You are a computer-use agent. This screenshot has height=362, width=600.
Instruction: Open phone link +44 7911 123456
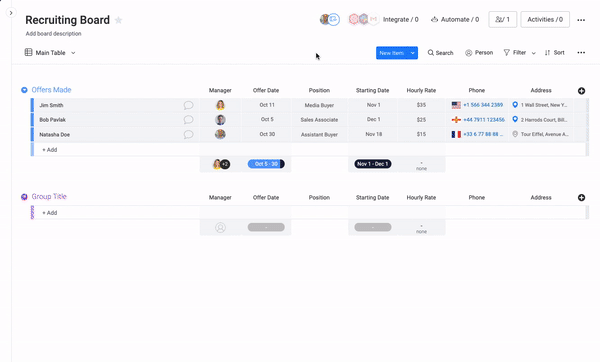coord(484,120)
